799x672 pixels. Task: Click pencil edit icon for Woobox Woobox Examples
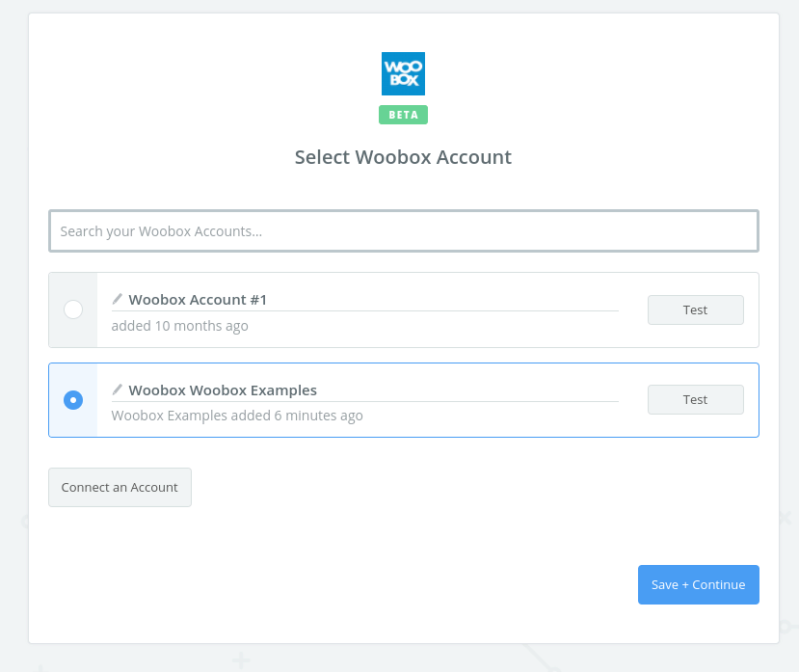[x=118, y=390]
